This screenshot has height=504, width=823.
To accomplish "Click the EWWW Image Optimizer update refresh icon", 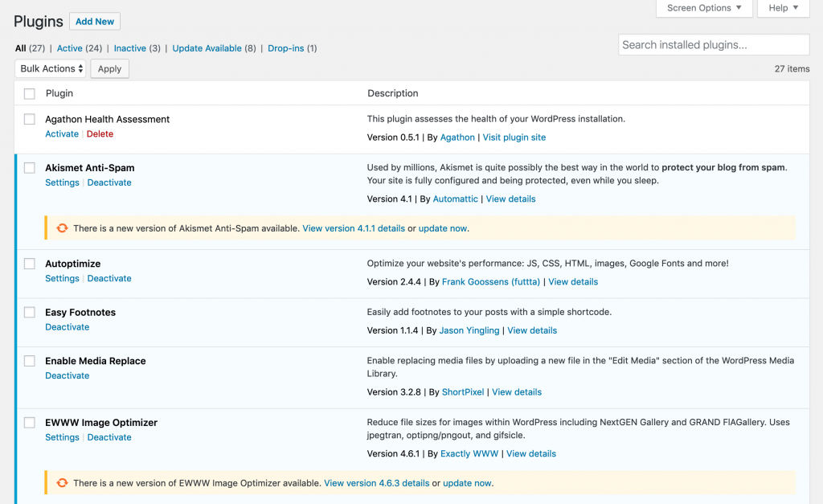I will [x=63, y=482].
